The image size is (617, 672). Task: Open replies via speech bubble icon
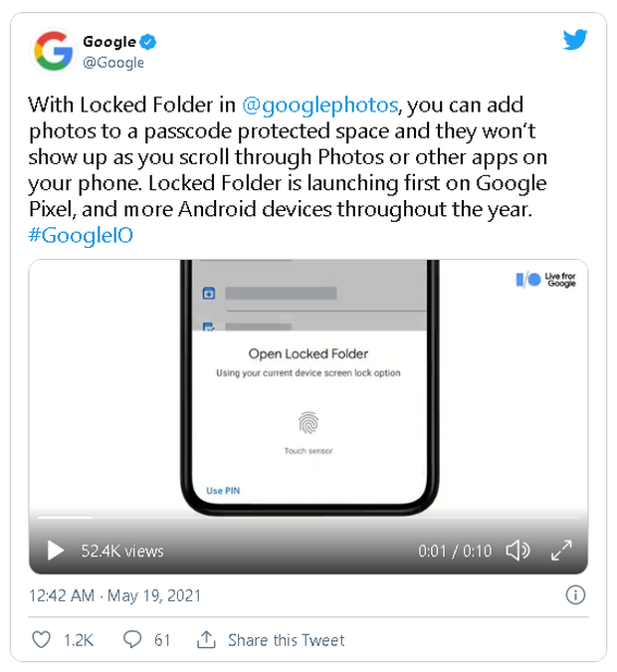point(132,639)
